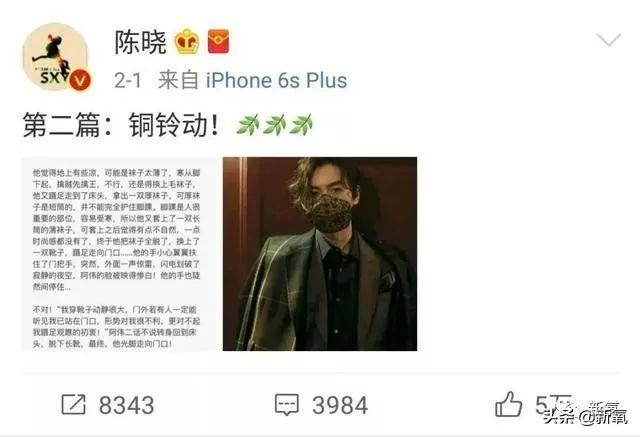Screen dimensions: 640x437
Task: Open the 陈晓 username link
Action: tap(140, 42)
